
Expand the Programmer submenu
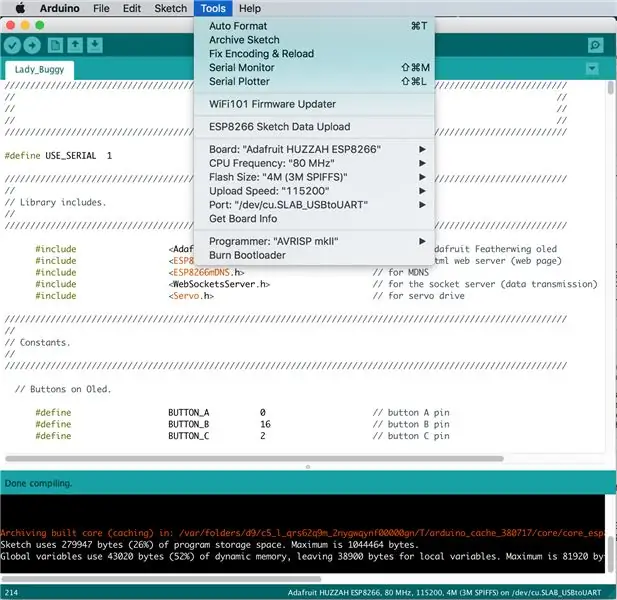315,241
